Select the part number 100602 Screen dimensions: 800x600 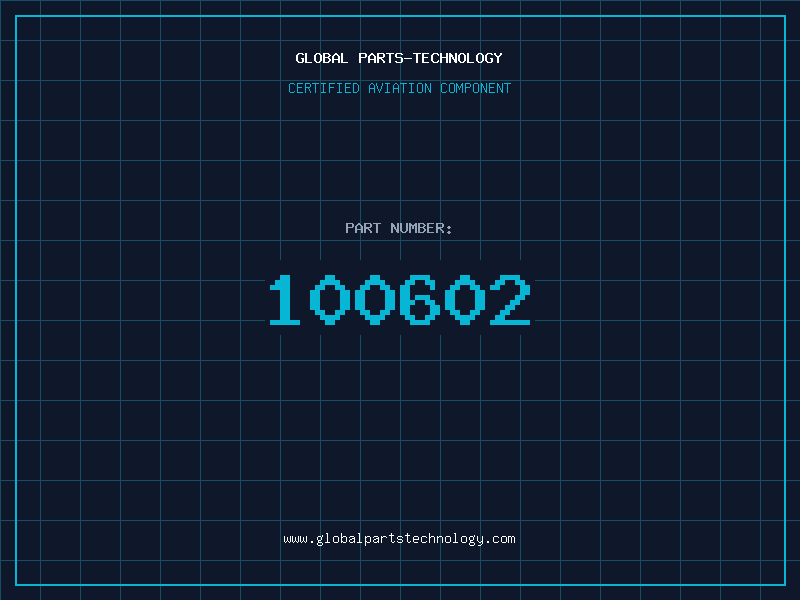(400, 299)
